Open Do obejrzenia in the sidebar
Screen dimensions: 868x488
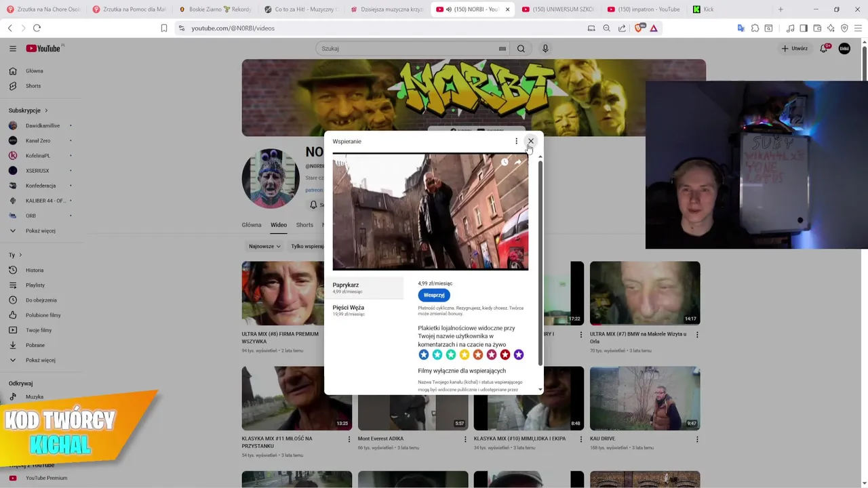[41, 300]
